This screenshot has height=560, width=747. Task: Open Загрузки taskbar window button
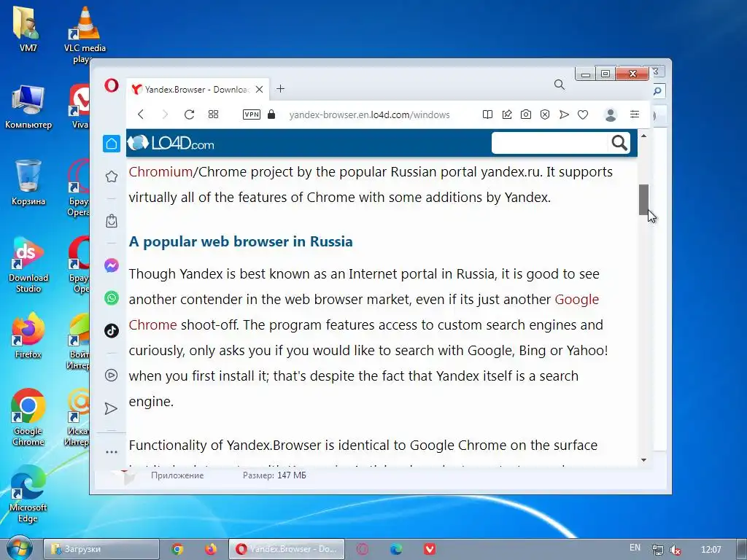(x=101, y=549)
